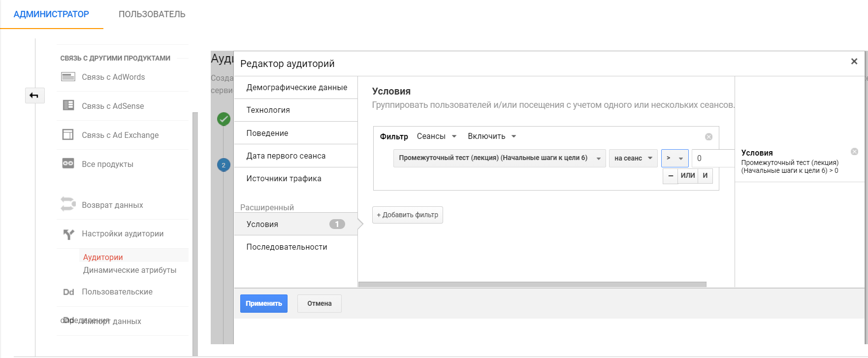Click the AdSense link icon
Screen dimensions: 868x358
tap(68, 105)
